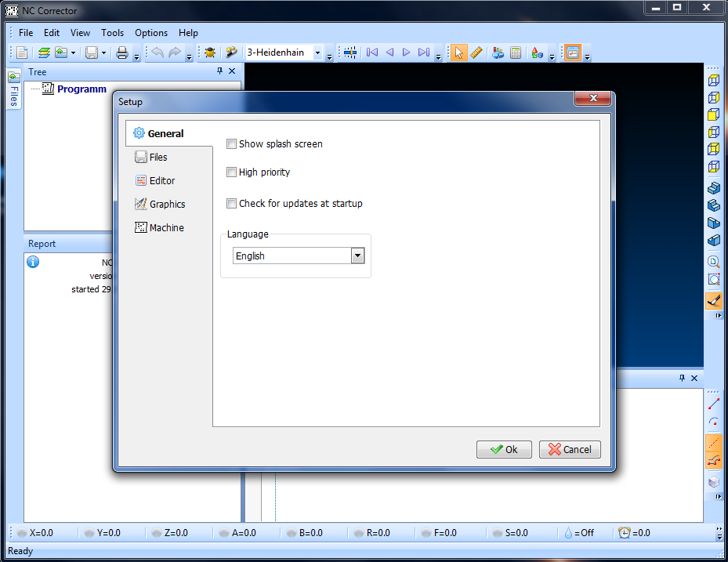Click the Open folder icon in toolbar

coord(61,53)
